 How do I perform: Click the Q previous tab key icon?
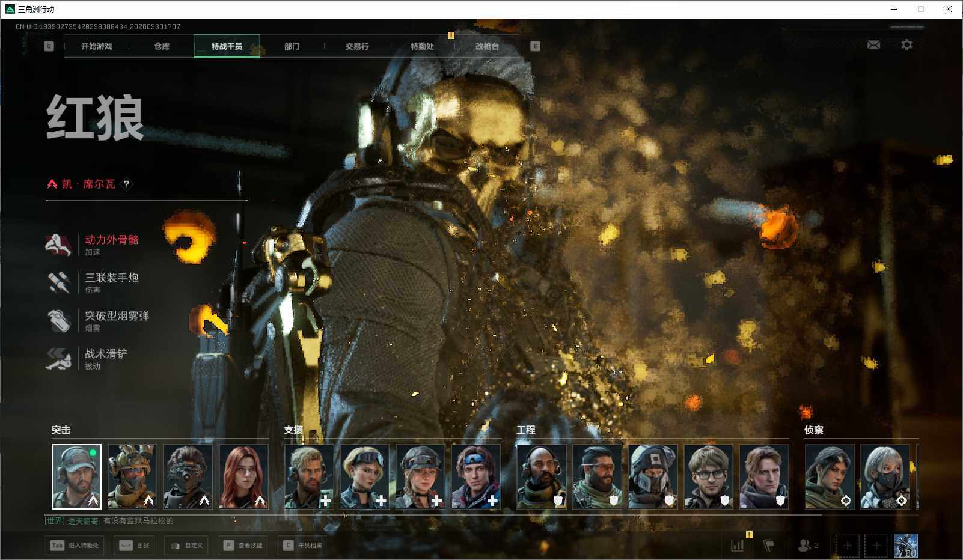pos(49,46)
